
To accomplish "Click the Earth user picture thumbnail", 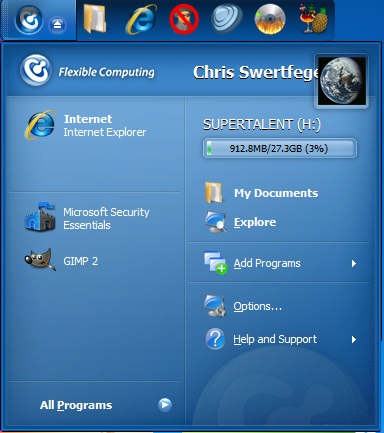I will pyautogui.click(x=342, y=81).
